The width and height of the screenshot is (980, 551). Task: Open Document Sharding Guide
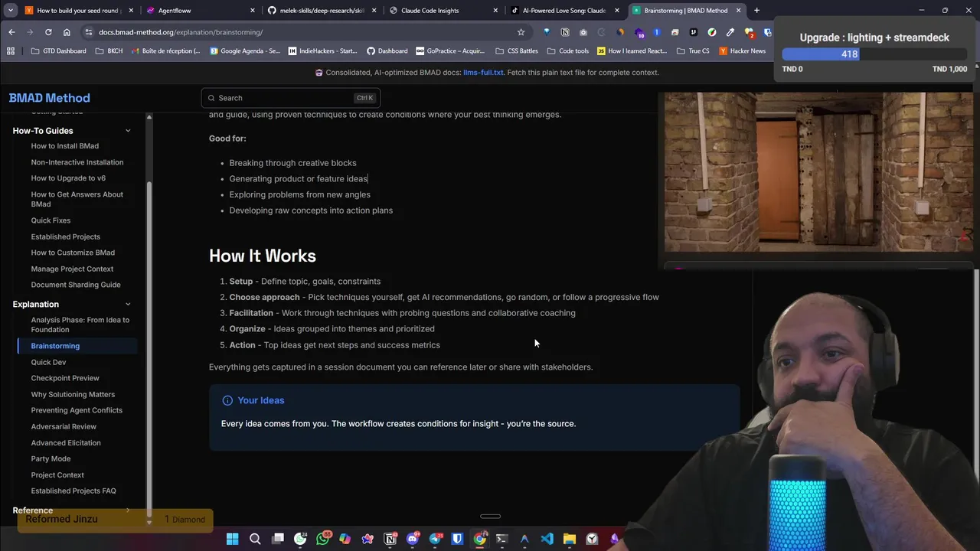76,285
